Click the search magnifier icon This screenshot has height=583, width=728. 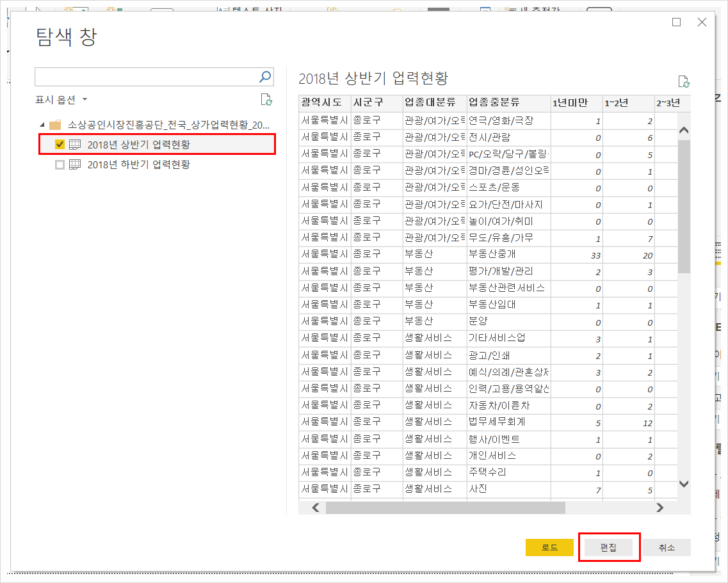pos(264,77)
